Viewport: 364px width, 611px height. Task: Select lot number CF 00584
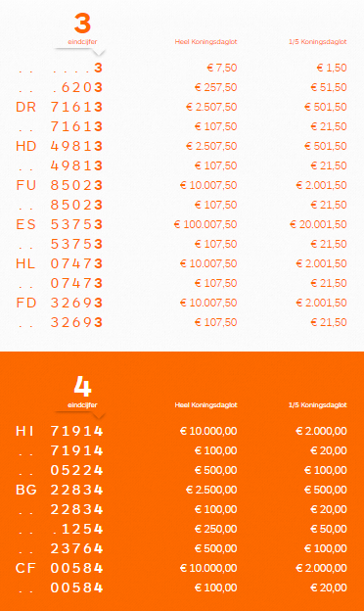click(x=59, y=568)
